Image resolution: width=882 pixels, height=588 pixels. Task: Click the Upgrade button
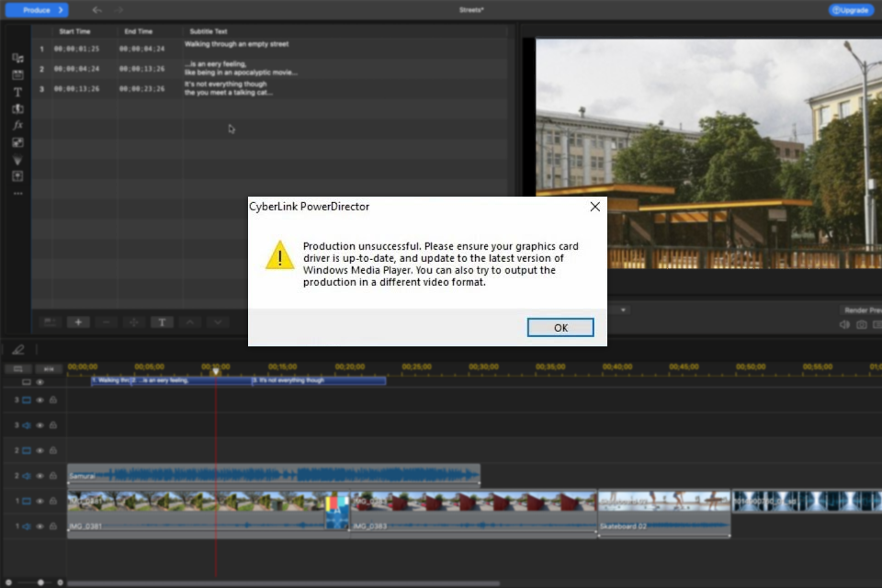[851, 10]
